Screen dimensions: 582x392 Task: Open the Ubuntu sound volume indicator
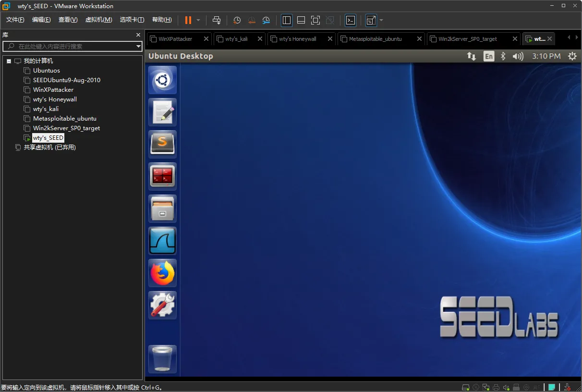[518, 56]
